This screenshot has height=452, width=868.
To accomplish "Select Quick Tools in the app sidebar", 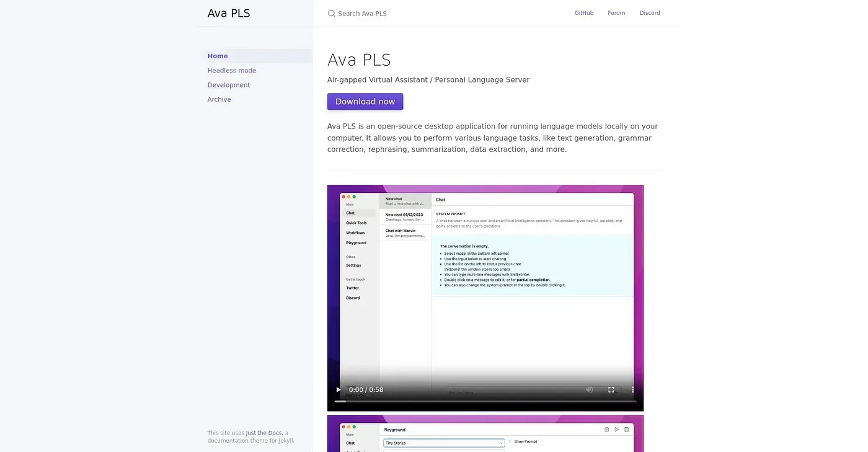I will tap(356, 223).
